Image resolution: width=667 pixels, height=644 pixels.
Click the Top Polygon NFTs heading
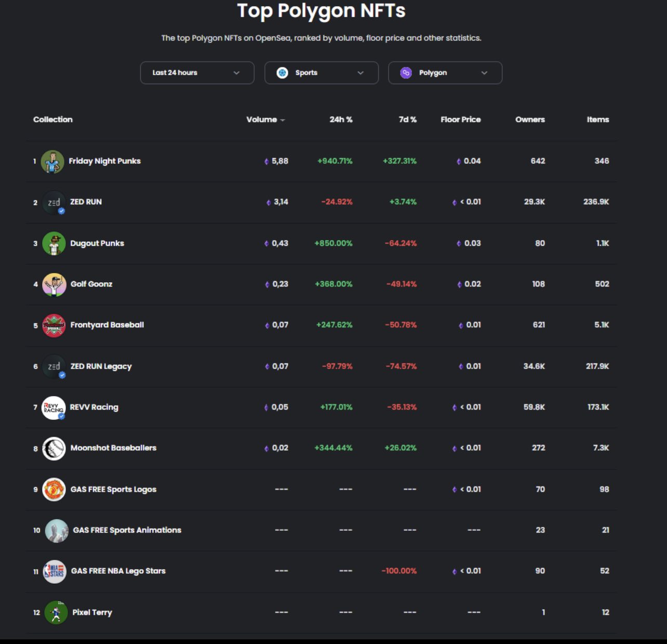click(x=321, y=10)
